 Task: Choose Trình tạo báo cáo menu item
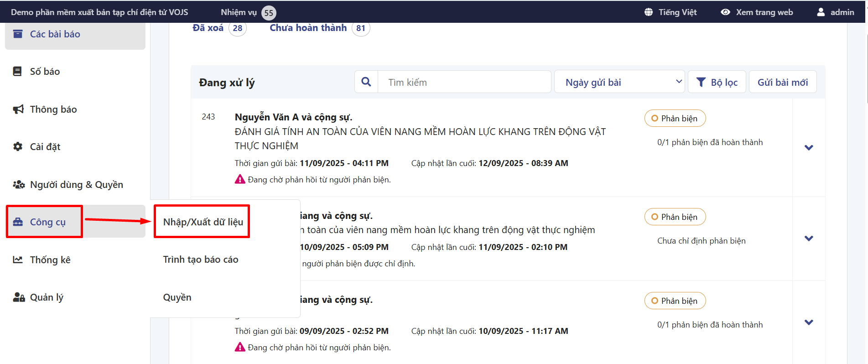tap(201, 260)
